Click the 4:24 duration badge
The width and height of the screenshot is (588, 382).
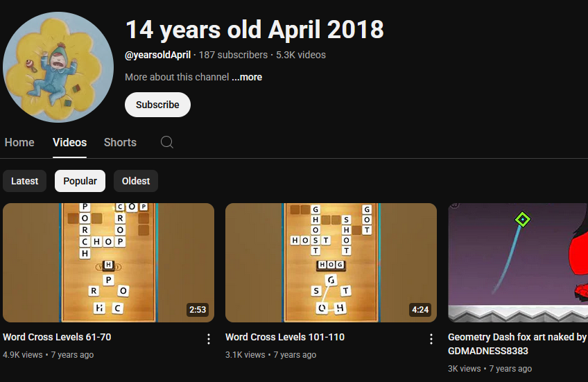[420, 310]
